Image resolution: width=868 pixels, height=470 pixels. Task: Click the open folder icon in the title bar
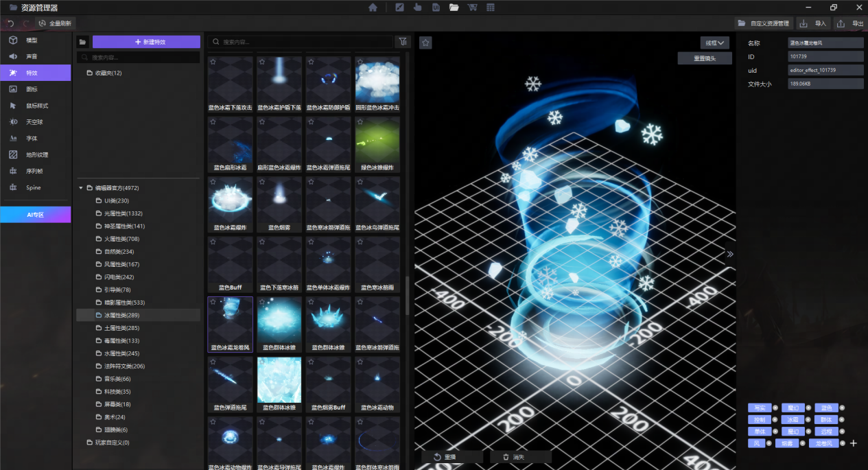click(x=454, y=8)
